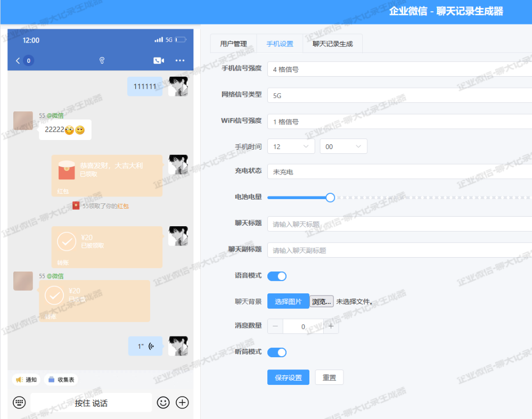Click the 浏览... file browse button
Image resolution: width=532 pixels, height=419 pixels.
321,301
